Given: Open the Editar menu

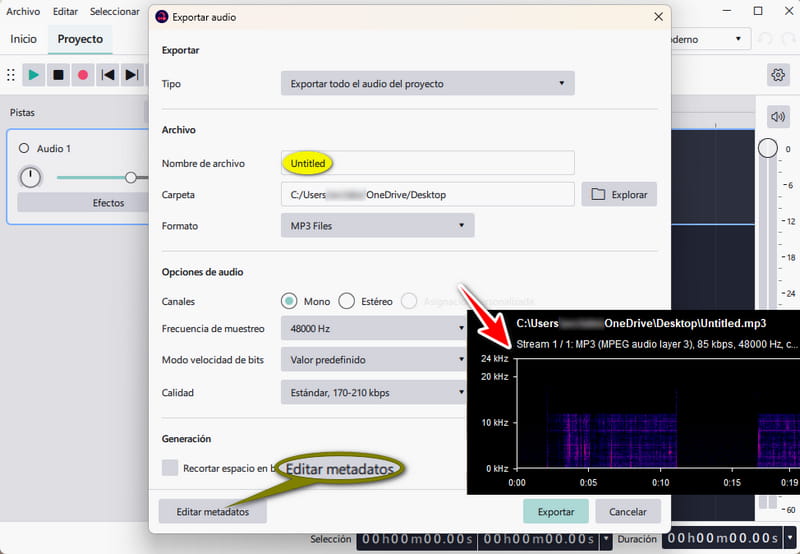Looking at the screenshot, I should (x=65, y=11).
